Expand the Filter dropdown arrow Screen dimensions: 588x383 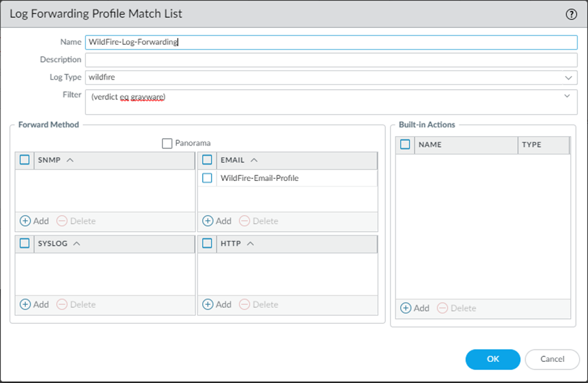point(568,96)
